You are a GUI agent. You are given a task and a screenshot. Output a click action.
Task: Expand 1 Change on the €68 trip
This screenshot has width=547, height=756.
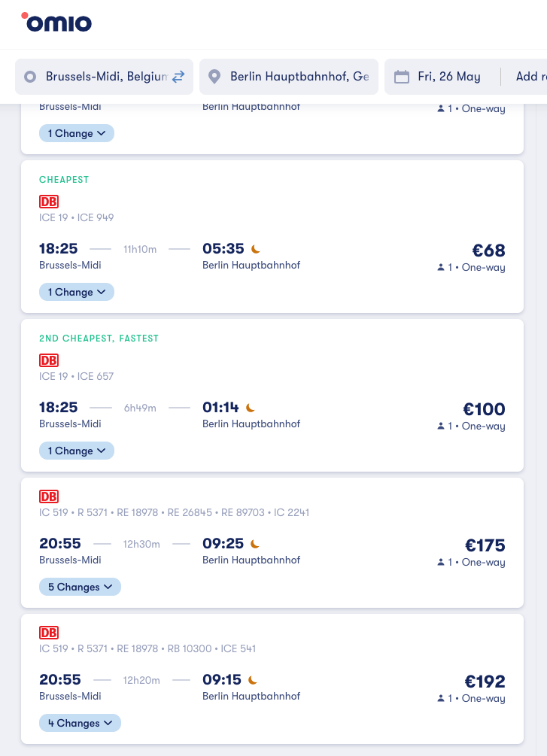pos(77,292)
